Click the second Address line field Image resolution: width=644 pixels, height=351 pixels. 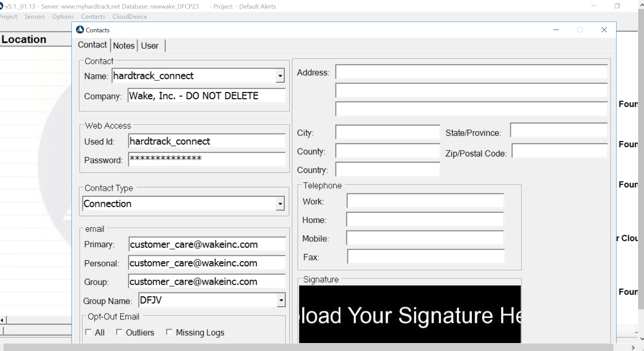(x=471, y=90)
